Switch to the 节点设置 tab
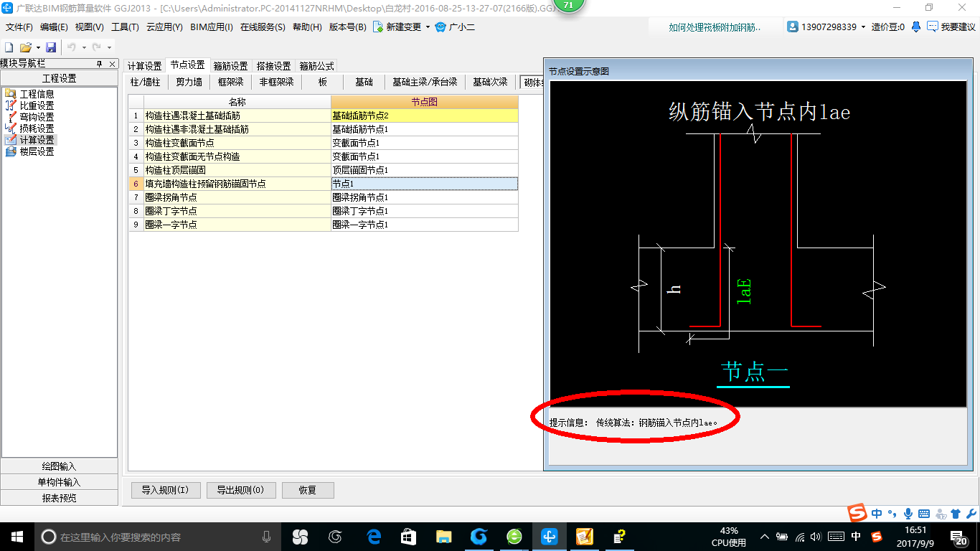This screenshot has width=980, height=551. point(187,65)
